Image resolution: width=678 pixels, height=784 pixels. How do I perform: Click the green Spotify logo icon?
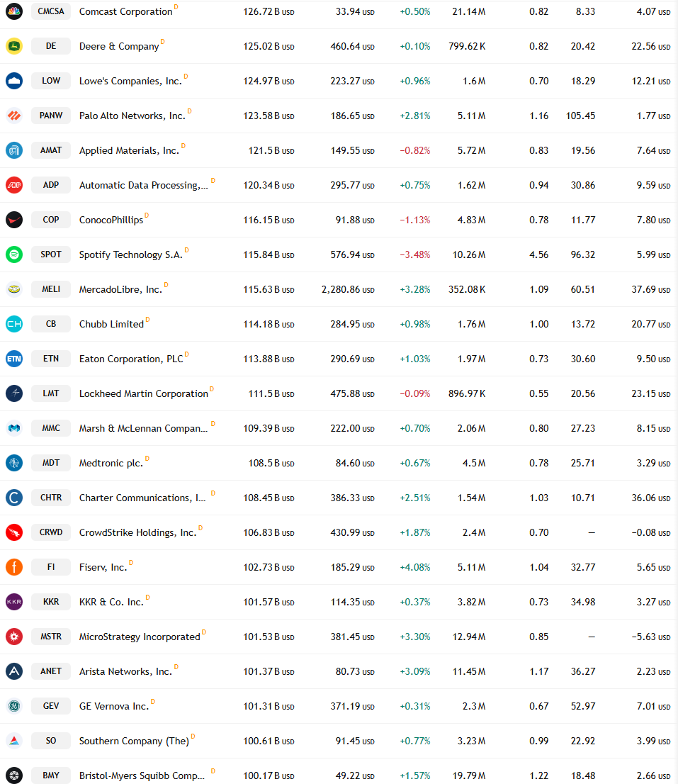(14, 254)
